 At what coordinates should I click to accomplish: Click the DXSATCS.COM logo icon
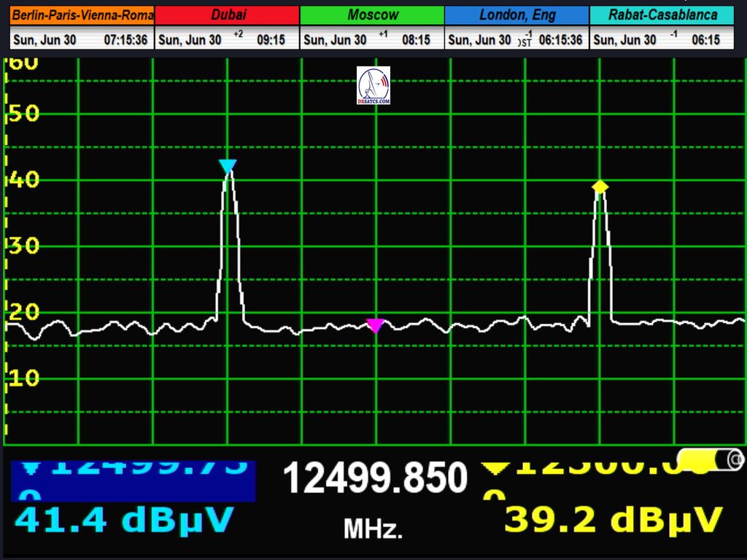[373, 85]
